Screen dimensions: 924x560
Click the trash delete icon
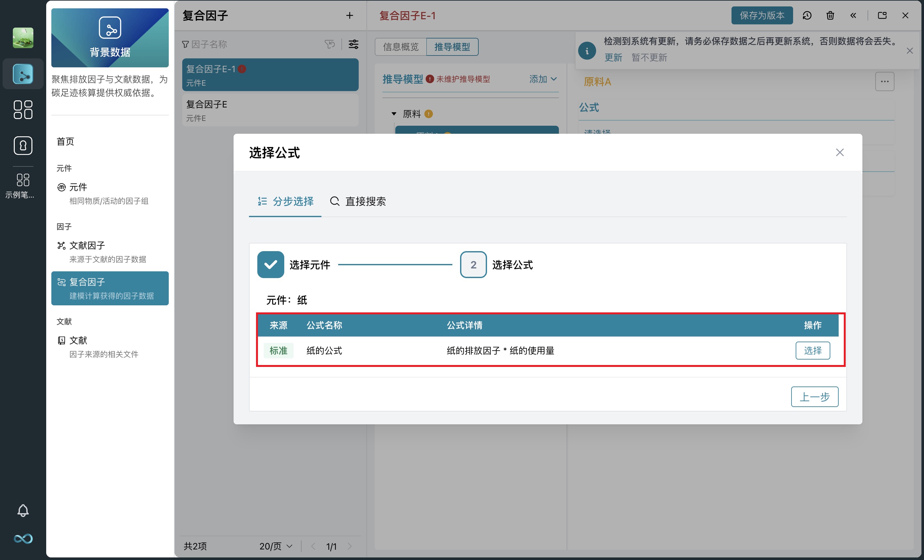tap(830, 15)
